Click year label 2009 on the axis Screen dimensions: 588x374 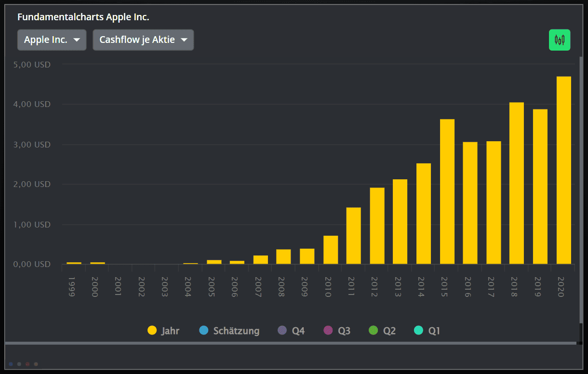click(x=305, y=286)
